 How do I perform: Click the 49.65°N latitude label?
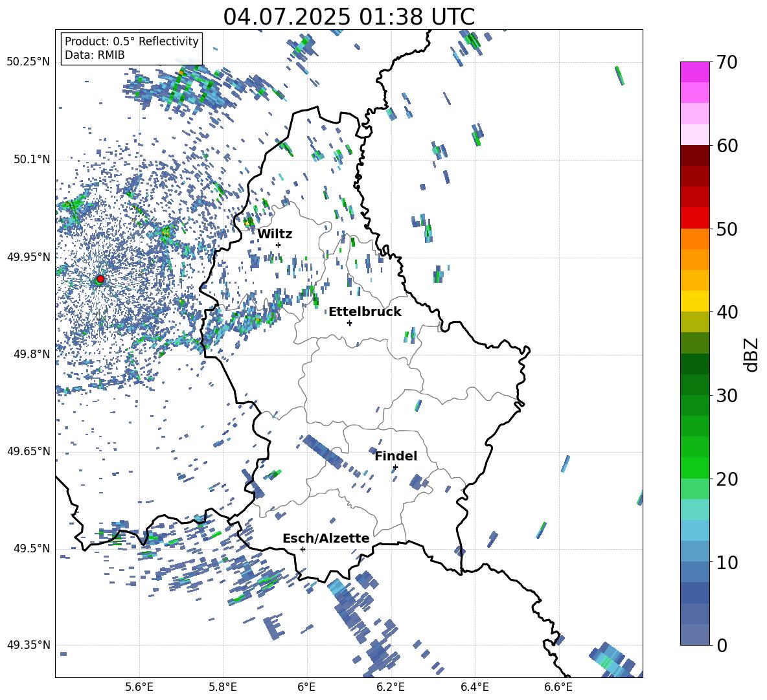(x=29, y=451)
